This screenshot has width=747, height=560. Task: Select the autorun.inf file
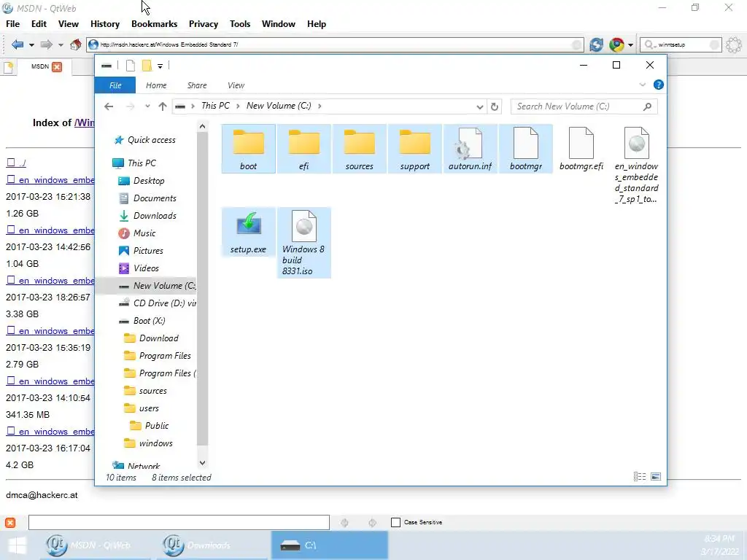click(x=471, y=149)
